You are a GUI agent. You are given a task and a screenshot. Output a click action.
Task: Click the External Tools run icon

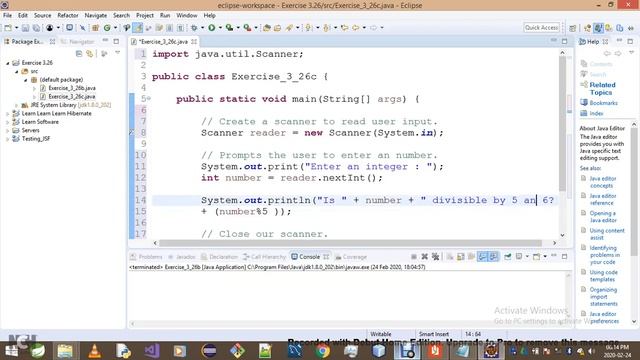(x=247, y=28)
